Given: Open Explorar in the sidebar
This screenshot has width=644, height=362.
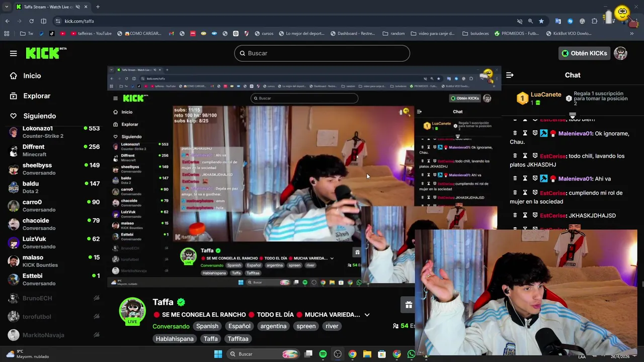Looking at the screenshot, I should 37,96.
